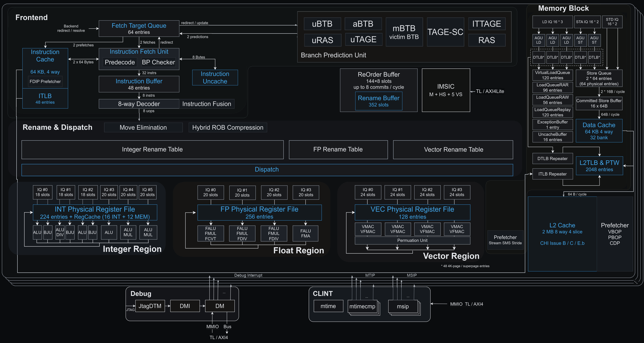Click the IMSIC block
This screenshot has height=343, width=644.
446,90
